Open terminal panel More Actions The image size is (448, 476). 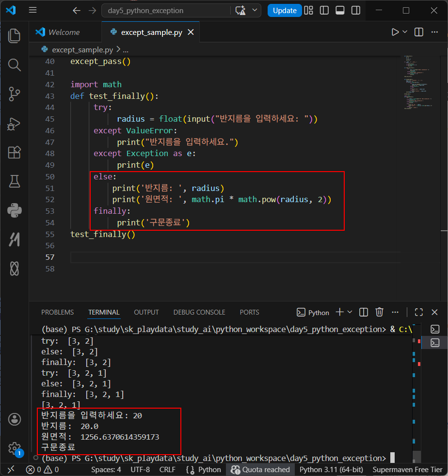[395, 312]
